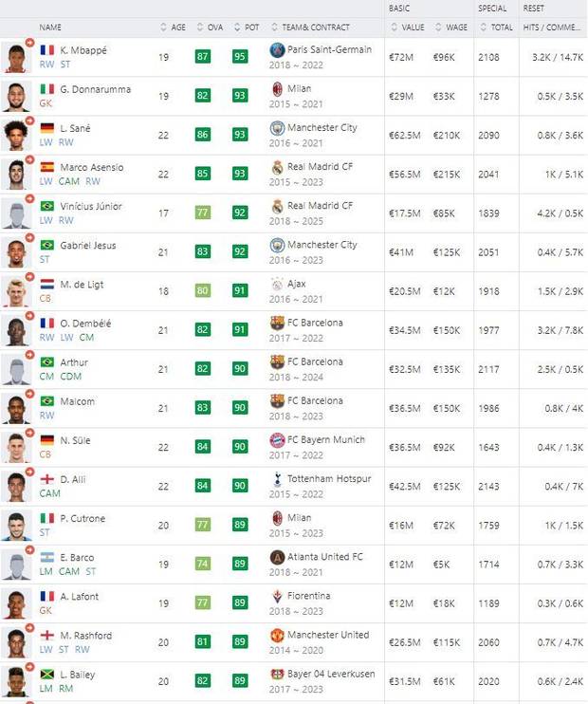Screen dimensions: 588x704
Task: Click the Atlanta United FC crest
Action: pyautogui.click(x=277, y=557)
